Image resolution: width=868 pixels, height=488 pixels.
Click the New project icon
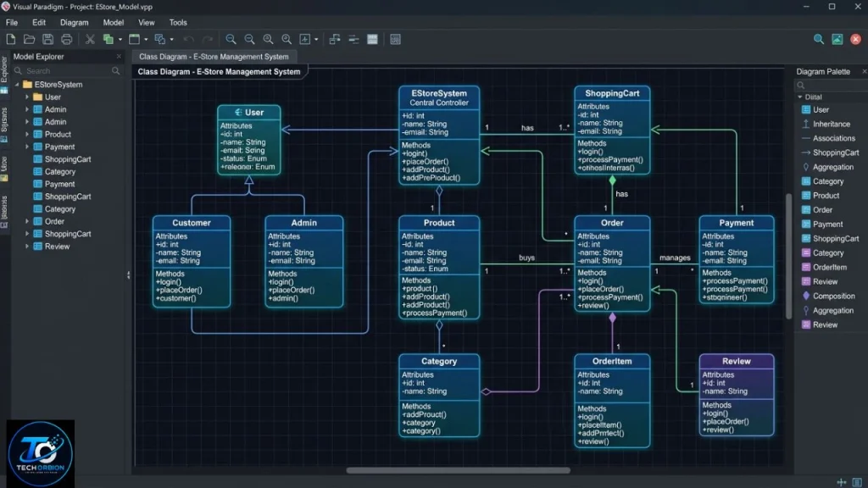point(10,39)
